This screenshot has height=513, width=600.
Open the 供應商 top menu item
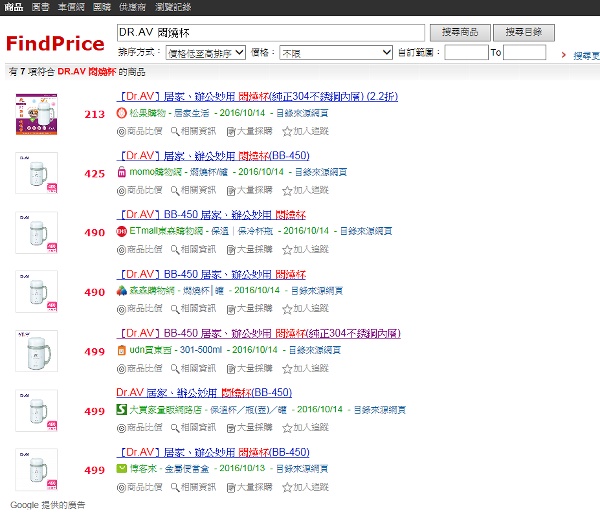coord(132,7)
